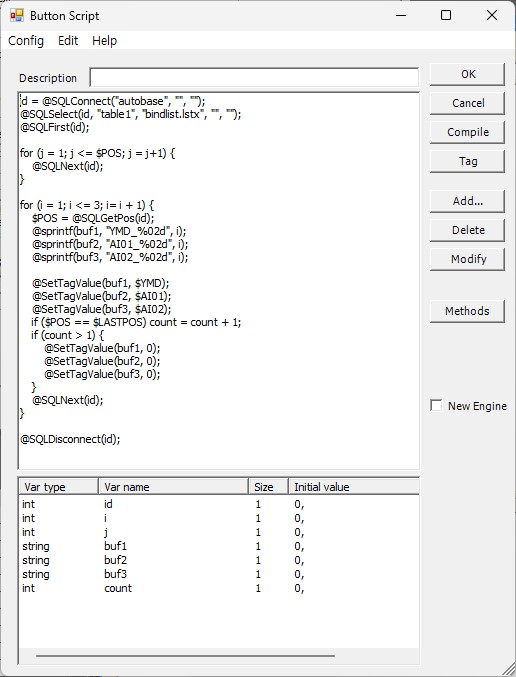Click the Initial value column header

tap(354, 487)
